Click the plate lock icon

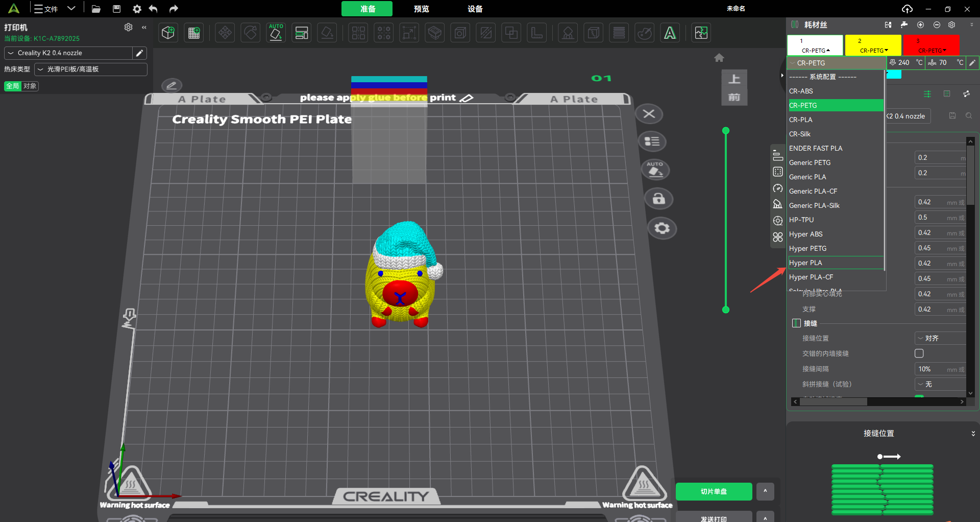(659, 199)
